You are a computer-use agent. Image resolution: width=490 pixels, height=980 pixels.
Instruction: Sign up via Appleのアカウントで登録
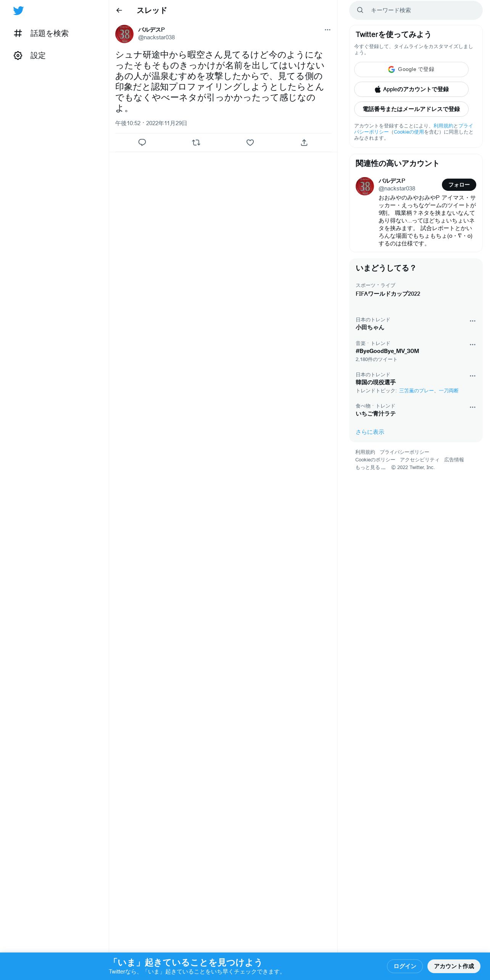click(x=411, y=89)
